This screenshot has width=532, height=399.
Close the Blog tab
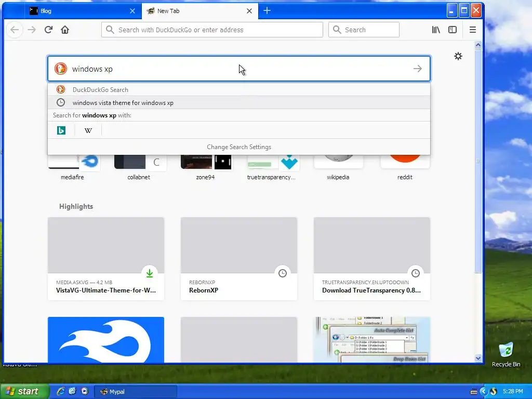coord(132,11)
